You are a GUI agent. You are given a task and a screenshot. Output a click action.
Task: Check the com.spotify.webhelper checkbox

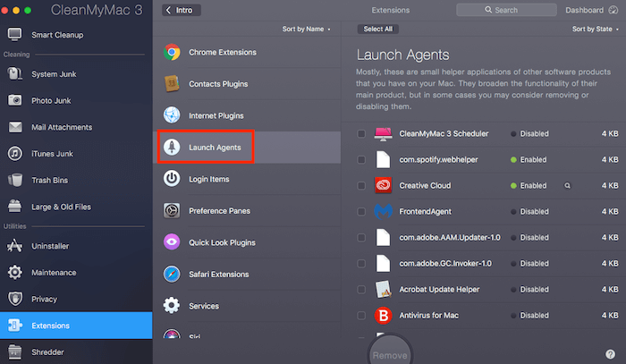(x=361, y=160)
